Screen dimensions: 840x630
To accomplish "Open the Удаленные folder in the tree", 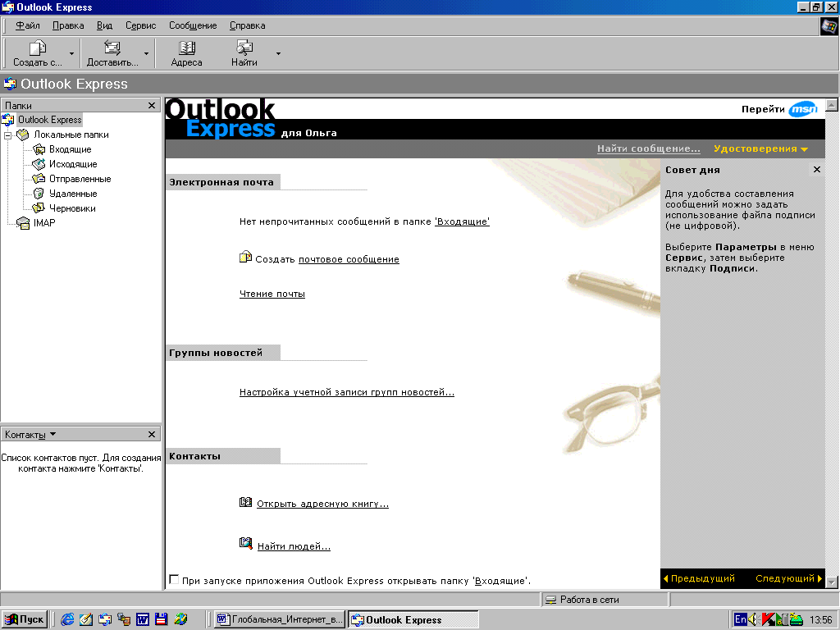I will point(73,194).
